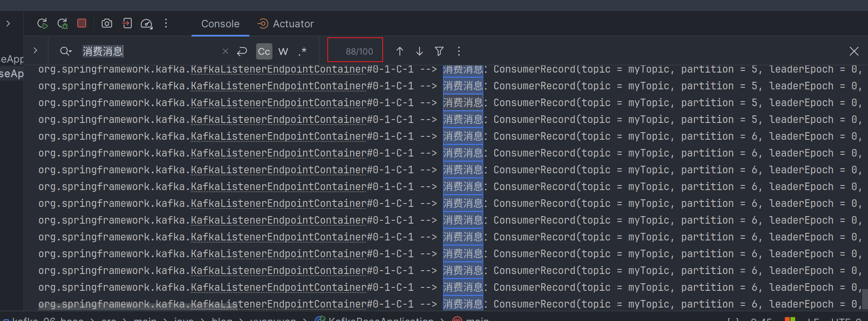The width and height of the screenshot is (868, 321).
Task: Go to previous occurrence with up arrow
Action: pos(400,51)
